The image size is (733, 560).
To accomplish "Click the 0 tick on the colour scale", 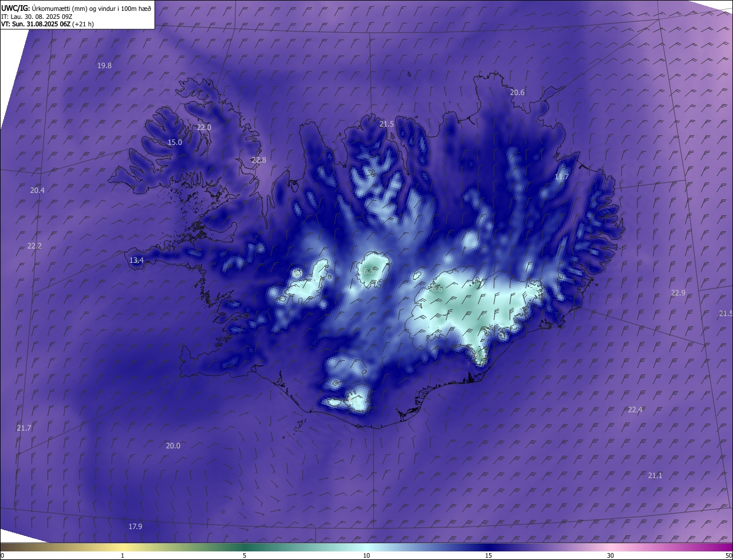I will click(x=2, y=555).
